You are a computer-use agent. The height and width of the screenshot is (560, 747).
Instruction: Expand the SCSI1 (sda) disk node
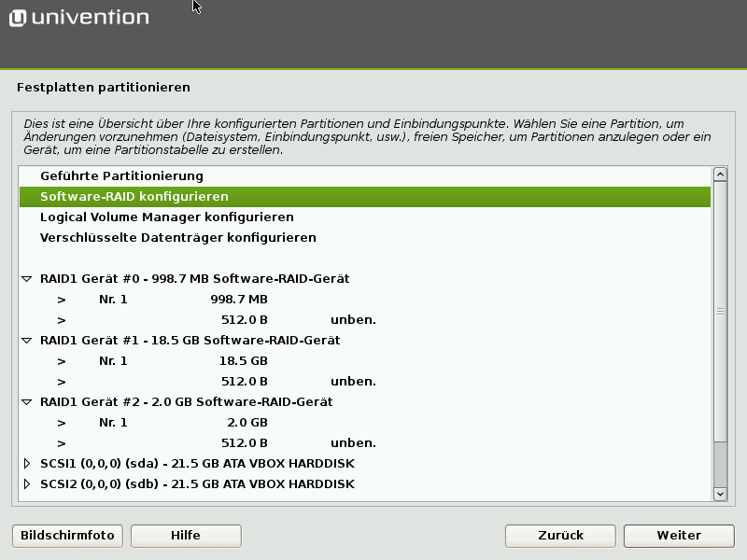pyautogui.click(x=27, y=463)
